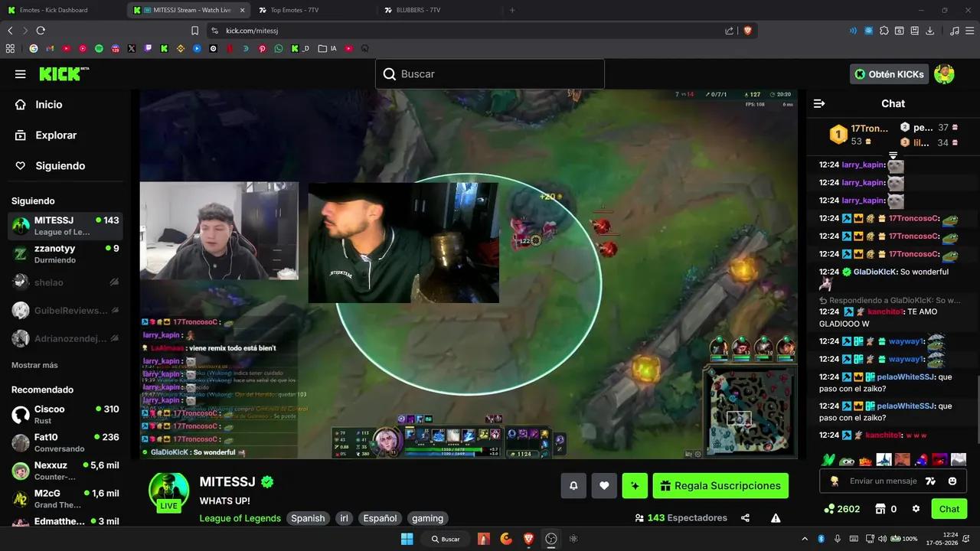Select MITESSJ channel in following list
The height and width of the screenshot is (551, 980).
(x=66, y=226)
